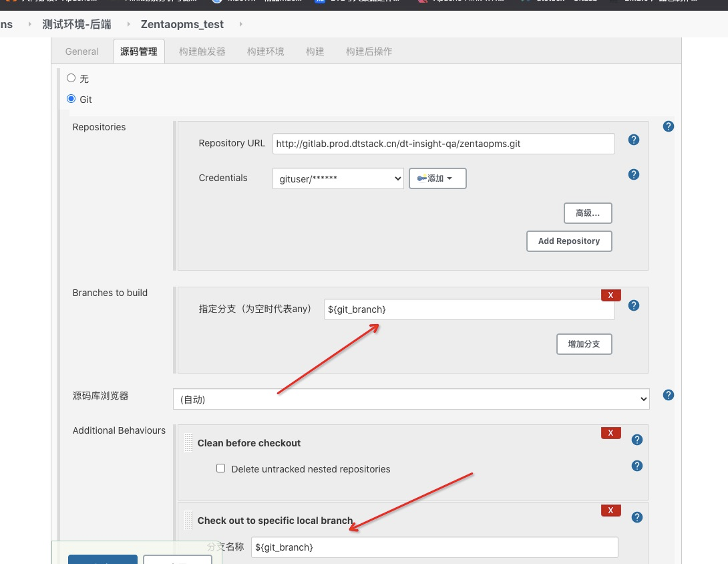Open the 源码库浏览器 (自动) dropdown

[411, 399]
